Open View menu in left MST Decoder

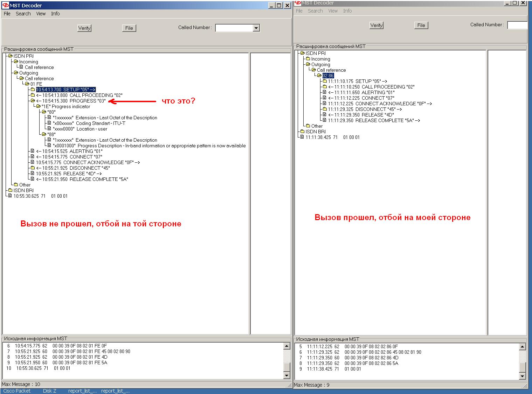click(x=41, y=14)
